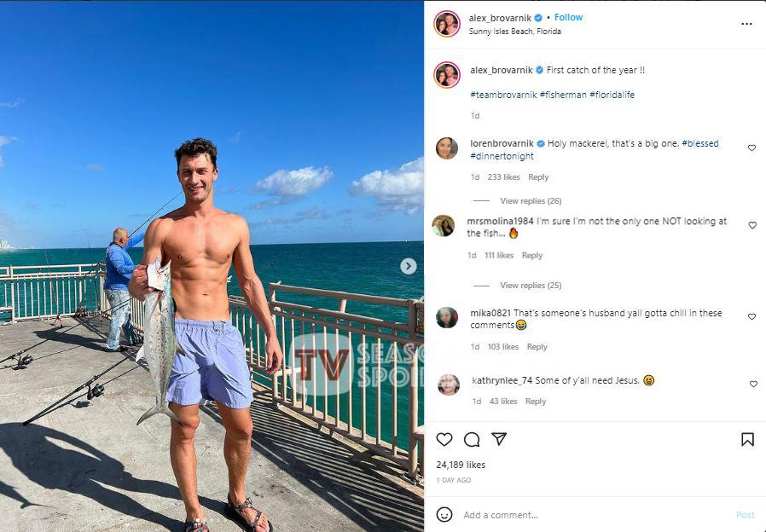This screenshot has width=766, height=532.
Task: Open comments via the speech bubble icon
Action: click(471, 439)
